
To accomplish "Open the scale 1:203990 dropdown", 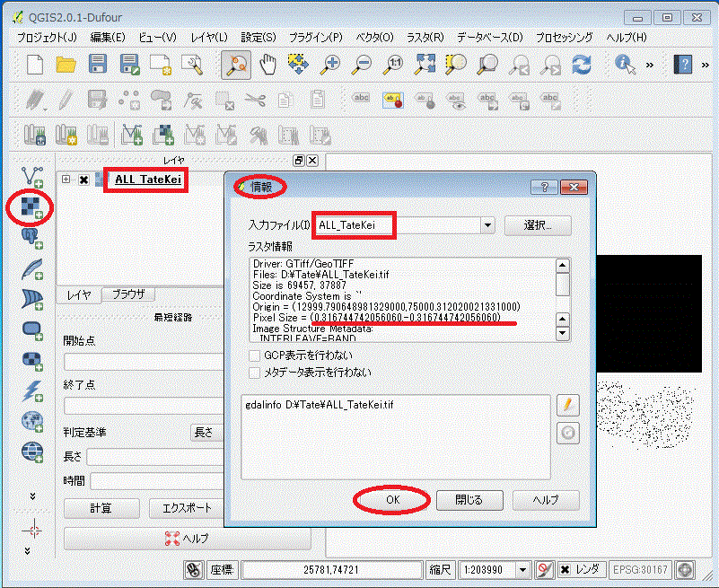I will tap(522, 569).
